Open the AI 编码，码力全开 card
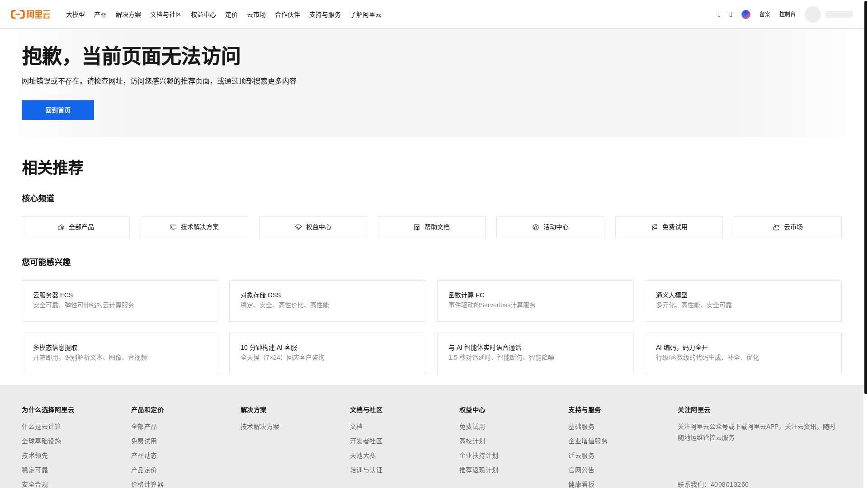This screenshot has height=488, width=868. pos(743,353)
